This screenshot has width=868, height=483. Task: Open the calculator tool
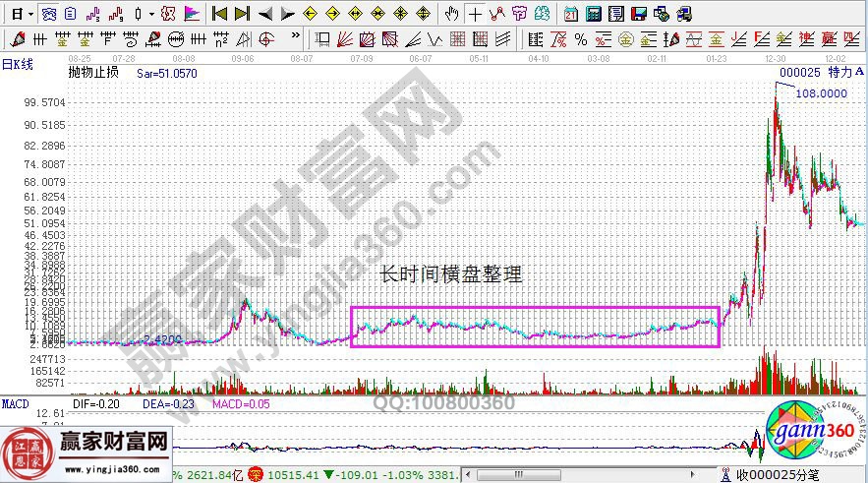(594, 14)
